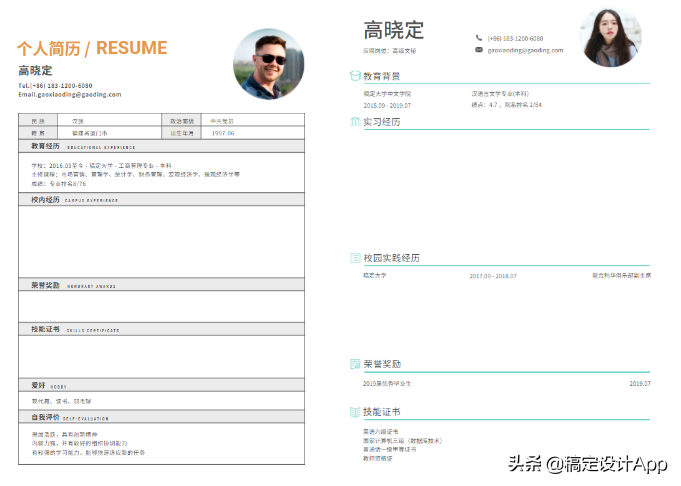Click the 教育背景 section title
This screenshot has height=486, width=681.
[x=381, y=76]
